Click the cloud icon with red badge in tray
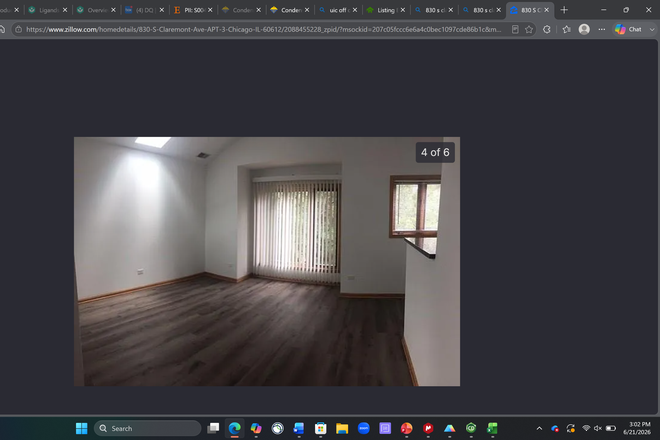 555,429
